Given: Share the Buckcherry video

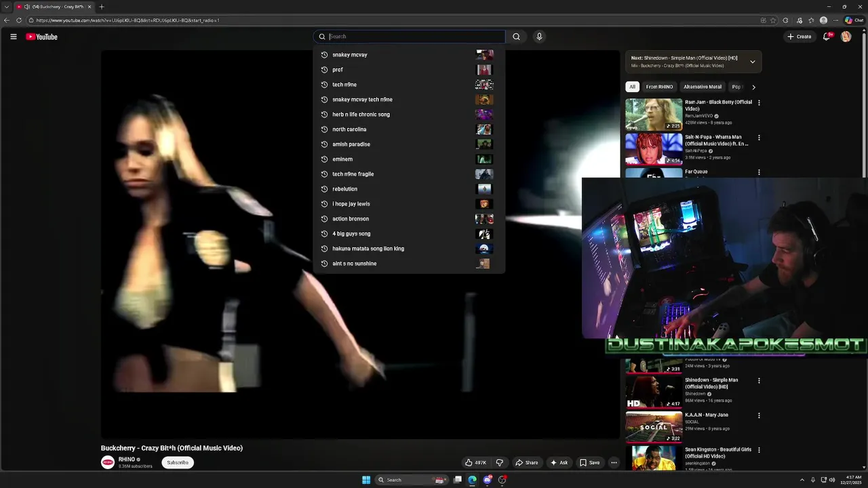Looking at the screenshot, I should [x=526, y=462].
